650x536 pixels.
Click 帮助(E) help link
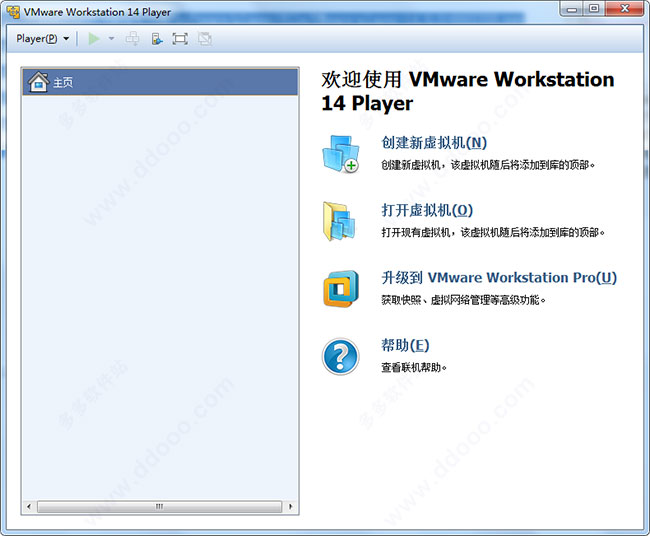405,345
